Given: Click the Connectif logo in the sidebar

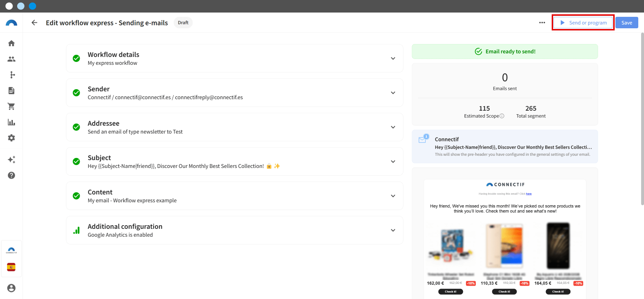Looking at the screenshot, I should pyautogui.click(x=11, y=23).
